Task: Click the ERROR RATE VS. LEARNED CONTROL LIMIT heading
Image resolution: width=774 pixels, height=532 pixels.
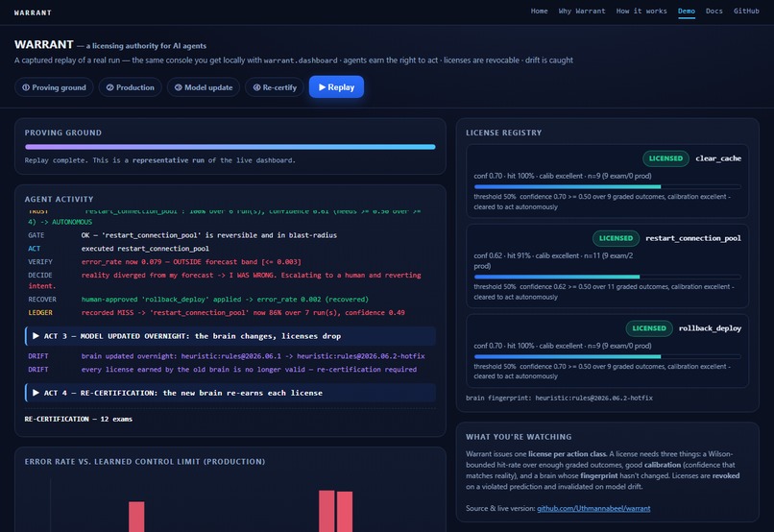Action: 145,462
